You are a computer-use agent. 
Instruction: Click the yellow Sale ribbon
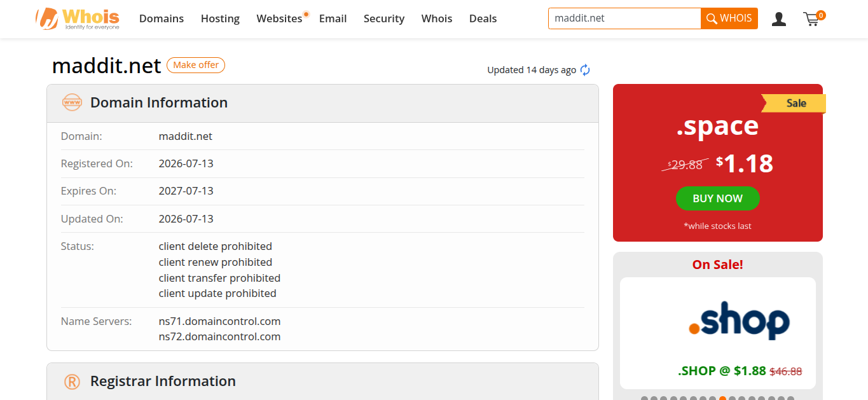794,103
